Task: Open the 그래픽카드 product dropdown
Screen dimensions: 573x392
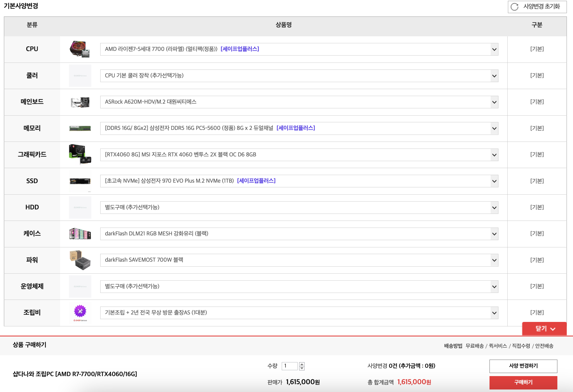Action: pos(299,155)
